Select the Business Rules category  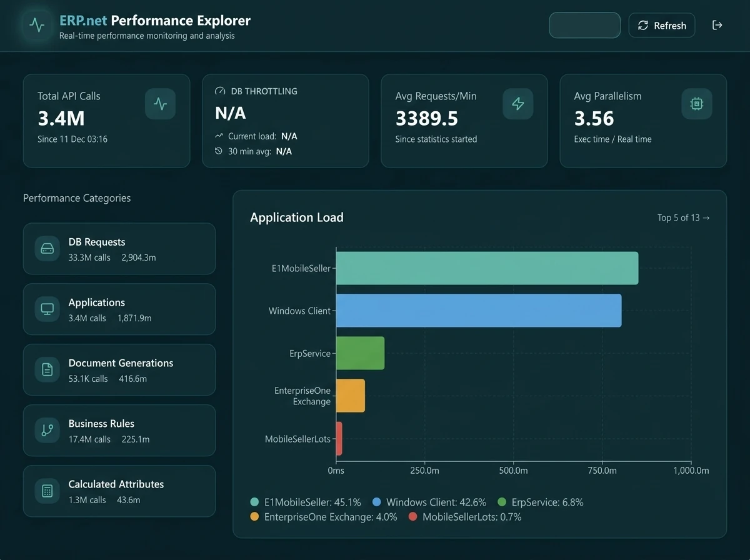click(119, 430)
